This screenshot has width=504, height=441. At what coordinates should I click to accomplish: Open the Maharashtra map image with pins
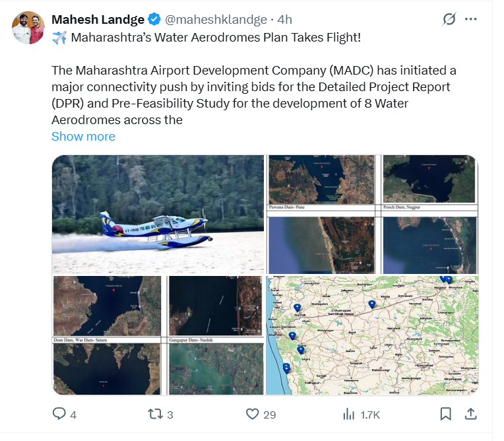tap(371, 335)
